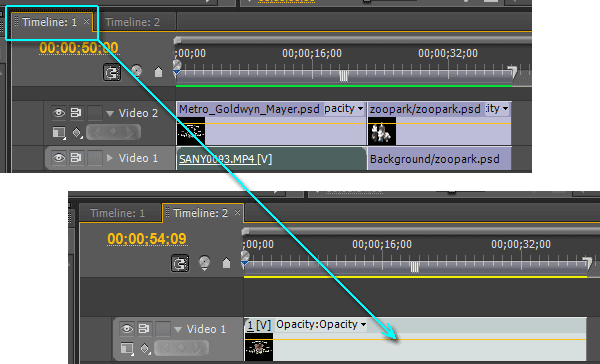This screenshot has height=364, width=600.
Task: Click nested clip thumbnail in lower timeline
Action: tap(259, 347)
